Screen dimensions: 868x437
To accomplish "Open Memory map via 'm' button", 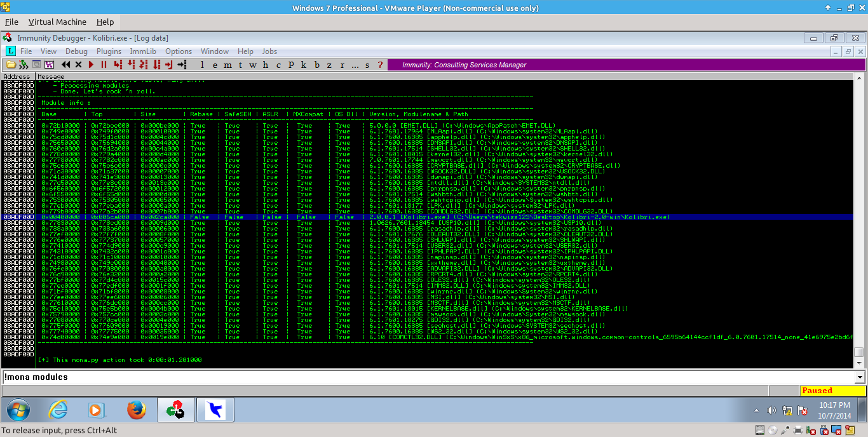I will coord(227,65).
